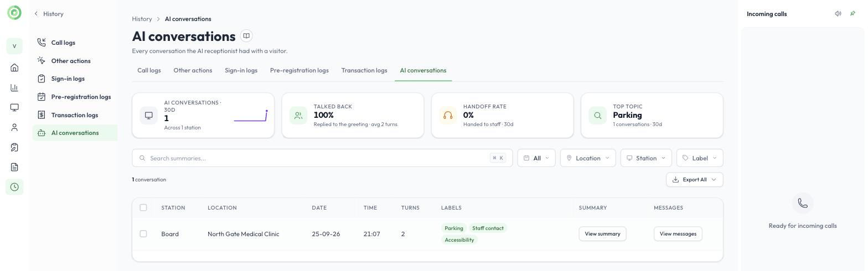
Task: Click the Staff contact label tag
Action: pos(488,228)
